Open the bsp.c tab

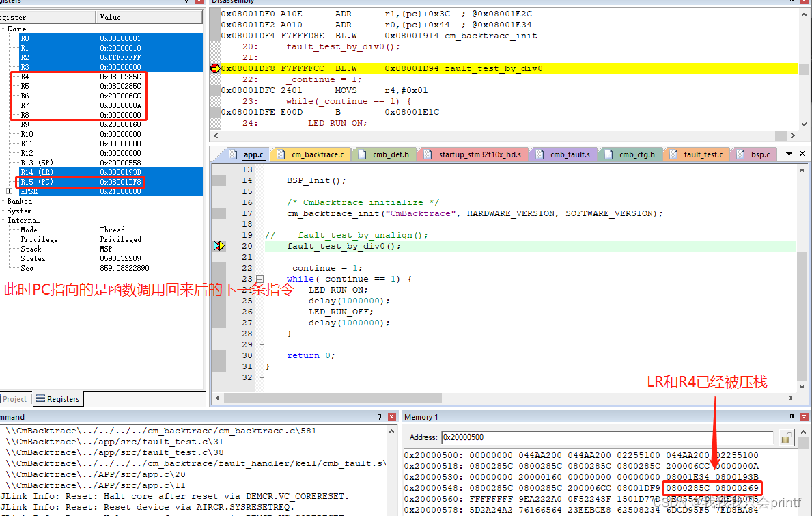(755, 154)
